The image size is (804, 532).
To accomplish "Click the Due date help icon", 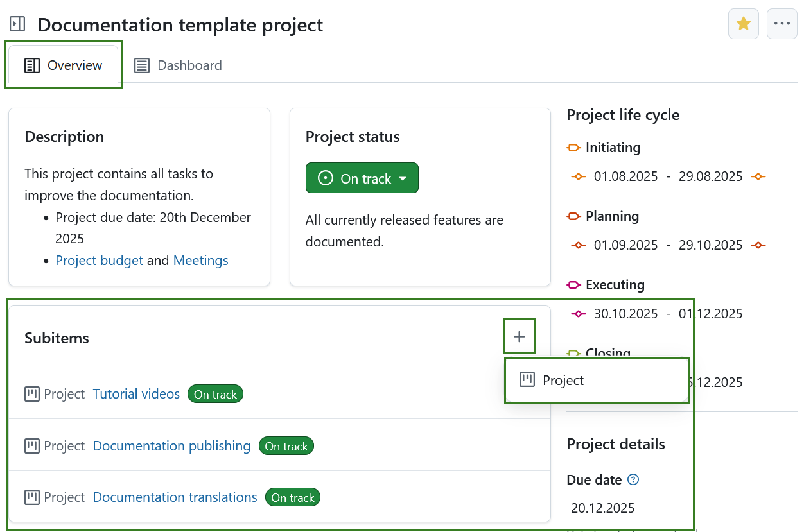I will tap(633, 479).
